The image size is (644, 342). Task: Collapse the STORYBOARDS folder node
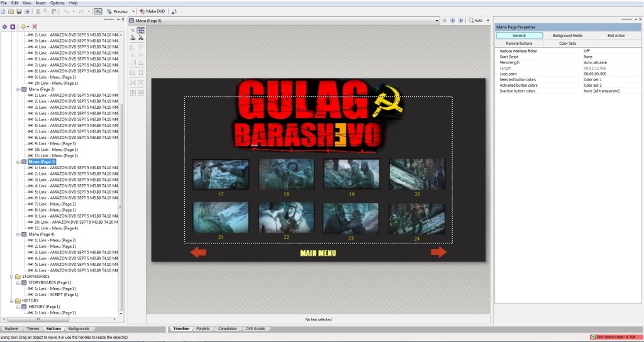pyautogui.click(x=13, y=277)
